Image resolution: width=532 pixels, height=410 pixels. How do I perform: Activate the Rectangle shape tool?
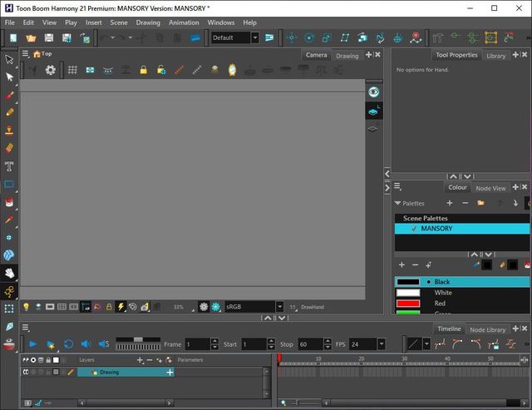pos(10,184)
